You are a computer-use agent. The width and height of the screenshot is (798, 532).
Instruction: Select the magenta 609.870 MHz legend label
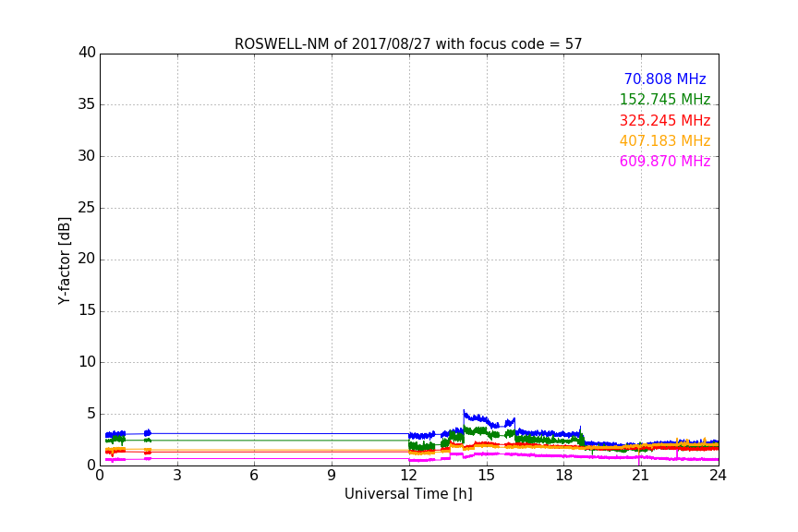click(x=665, y=161)
